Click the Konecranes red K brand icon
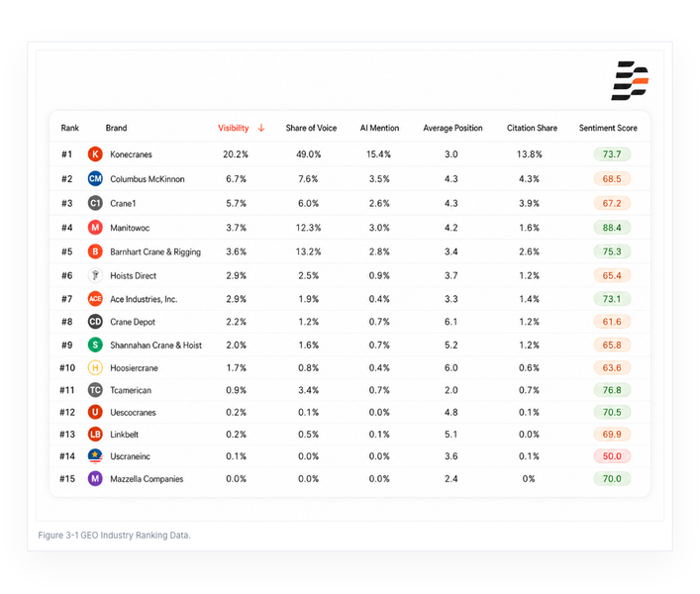The image size is (700, 594). [95, 154]
